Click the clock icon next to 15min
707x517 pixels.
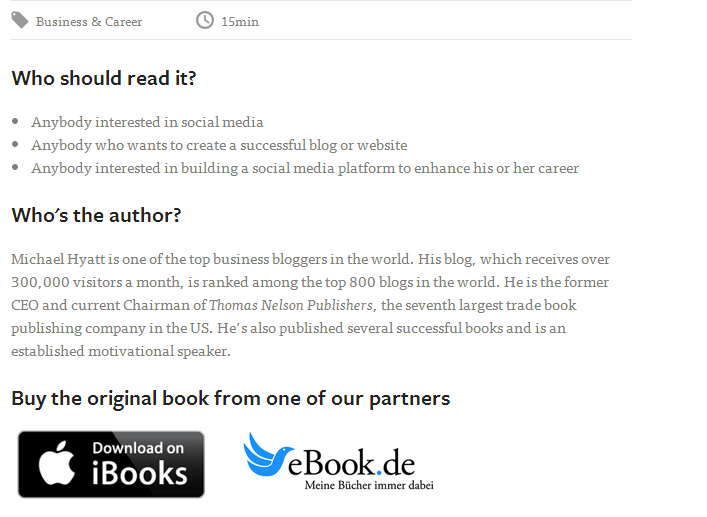205,20
